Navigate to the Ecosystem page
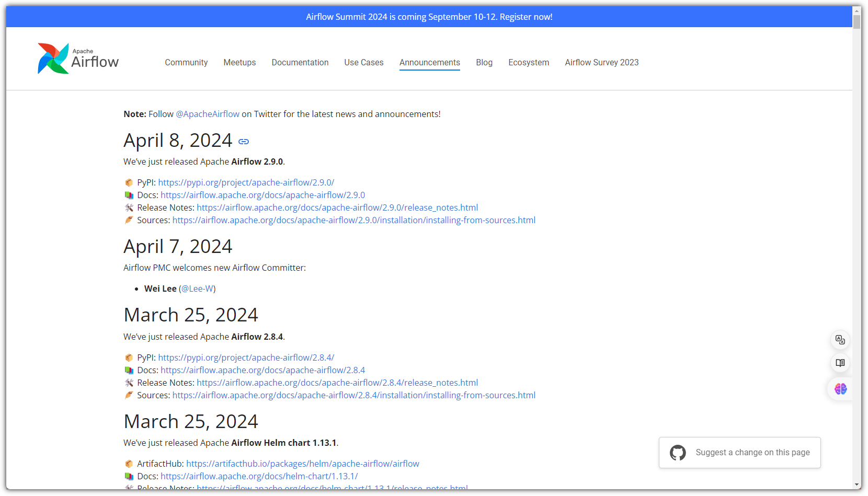 pos(529,62)
